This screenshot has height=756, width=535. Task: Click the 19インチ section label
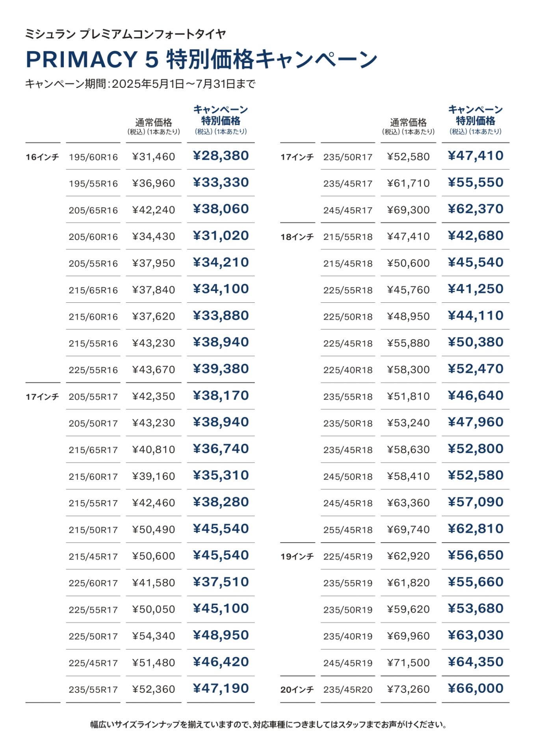[x=297, y=556]
